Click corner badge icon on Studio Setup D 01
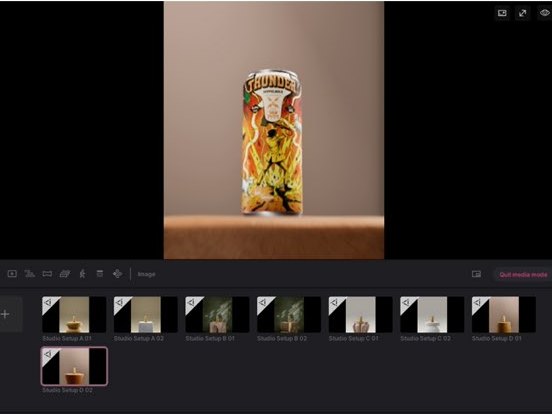This screenshot has width=552, height=414. pyautogui.click(x=478, y=302)
